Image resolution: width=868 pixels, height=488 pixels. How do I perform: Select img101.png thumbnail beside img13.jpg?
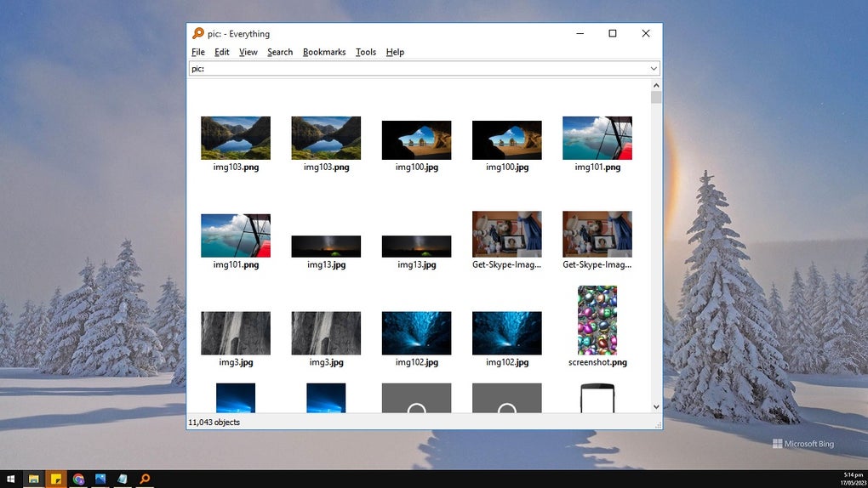pyautogui.click(x=236, y=235)
